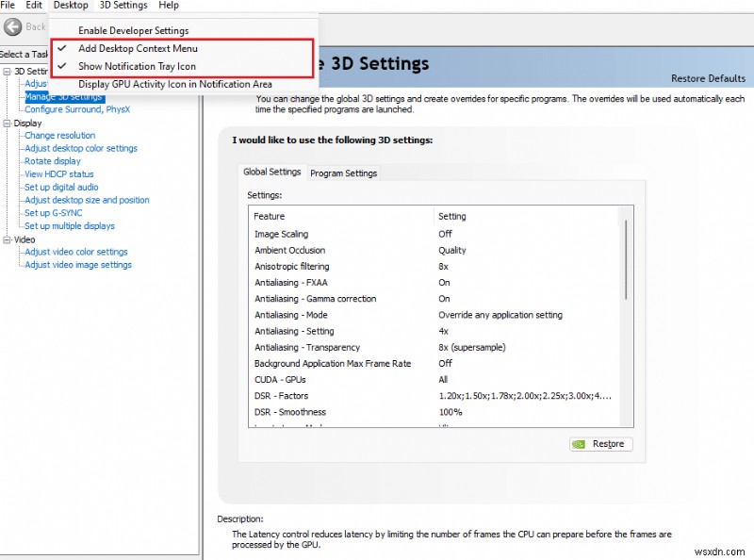Open Adjust desktop color settings
This screenshot has height=560, width=754.
click(81, 148)
